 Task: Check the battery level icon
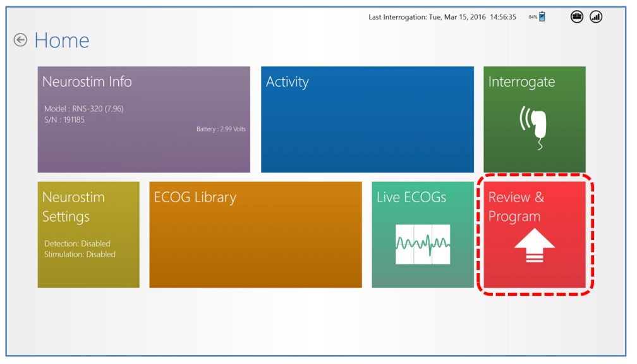pos(542,16)
